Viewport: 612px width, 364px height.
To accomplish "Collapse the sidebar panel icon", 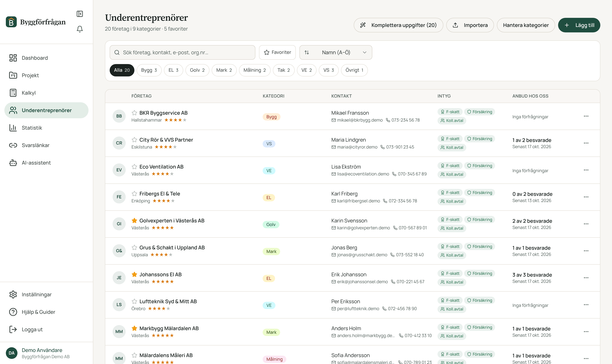I will tap(80, 14).
